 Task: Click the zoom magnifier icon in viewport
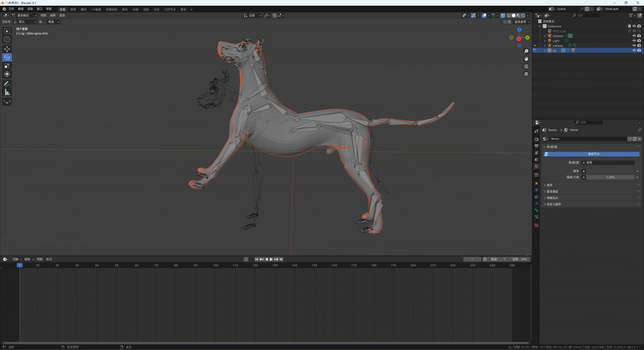click(x=526, y=51)
